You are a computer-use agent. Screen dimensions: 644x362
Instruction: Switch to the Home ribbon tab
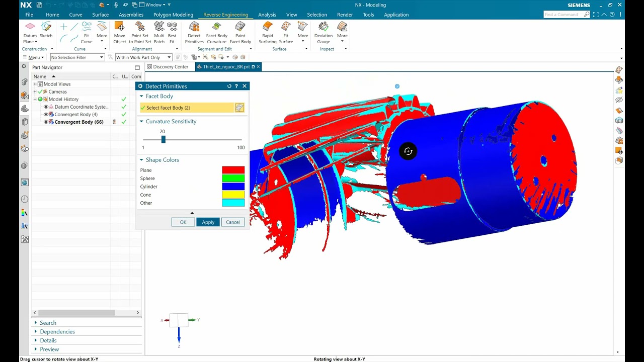[x=52, y=15]
